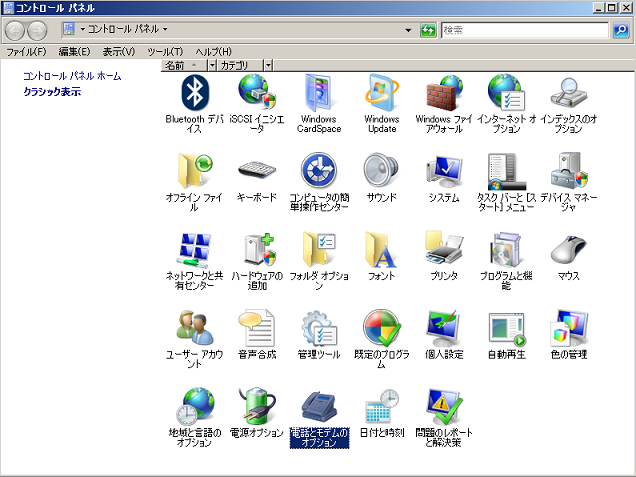This screenshot has width=636, height=477.
Task: Open the カテゴリ column dropdown arrow
Action: click(x=268, y=65)
